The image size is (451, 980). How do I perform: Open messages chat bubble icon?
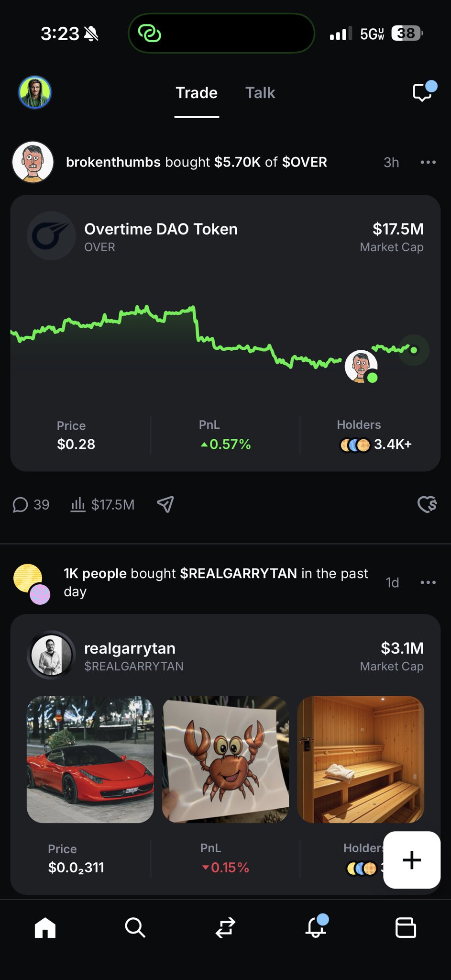422,92
